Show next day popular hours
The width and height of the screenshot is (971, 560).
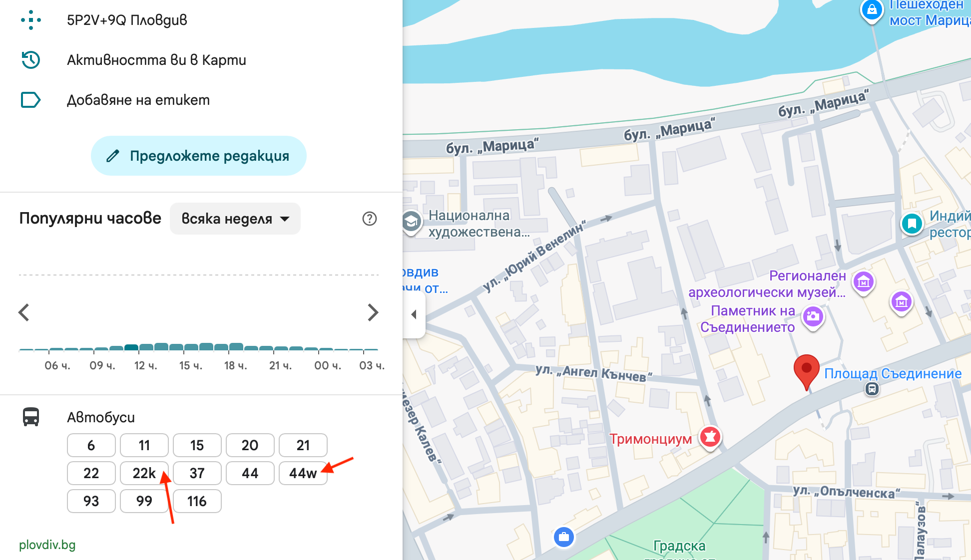[373, 312]
